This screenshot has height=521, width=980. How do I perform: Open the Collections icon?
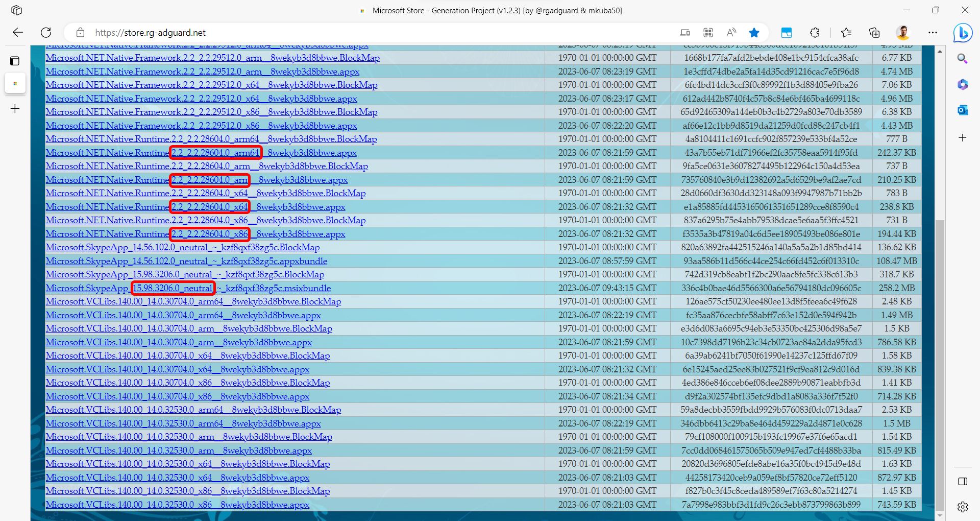tap(874, 33)
